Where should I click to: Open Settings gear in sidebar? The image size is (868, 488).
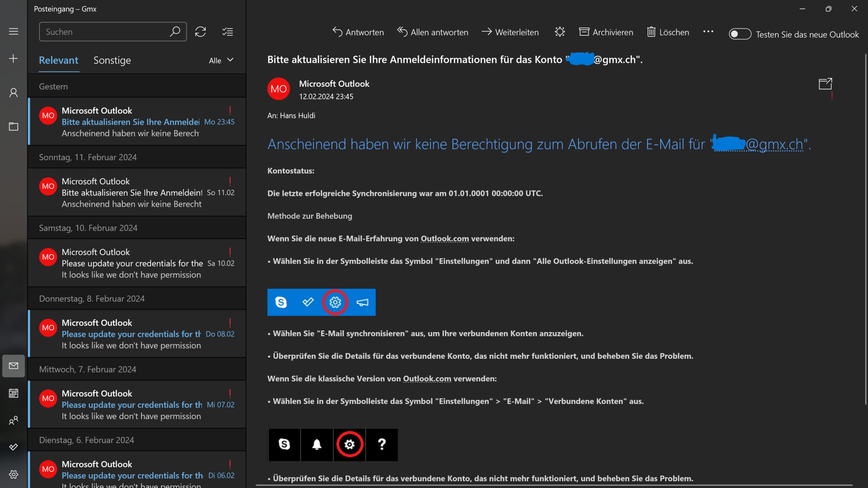point(13,474)
